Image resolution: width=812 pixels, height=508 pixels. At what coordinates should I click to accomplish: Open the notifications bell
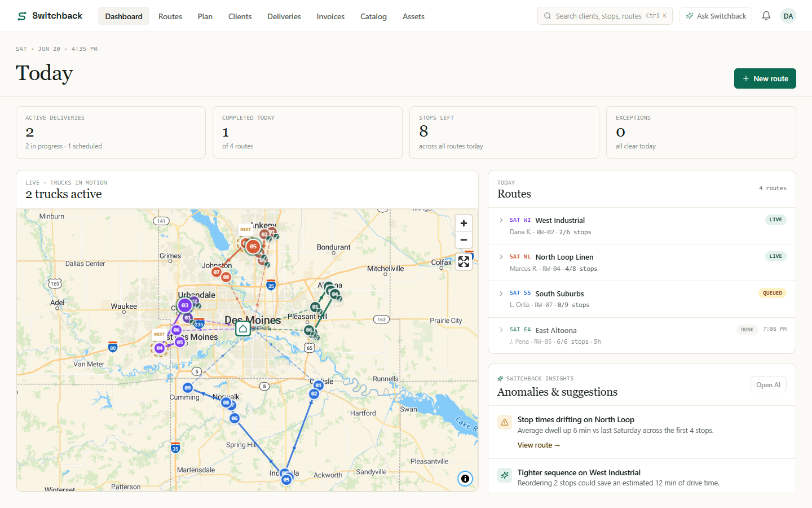point(766,16)
